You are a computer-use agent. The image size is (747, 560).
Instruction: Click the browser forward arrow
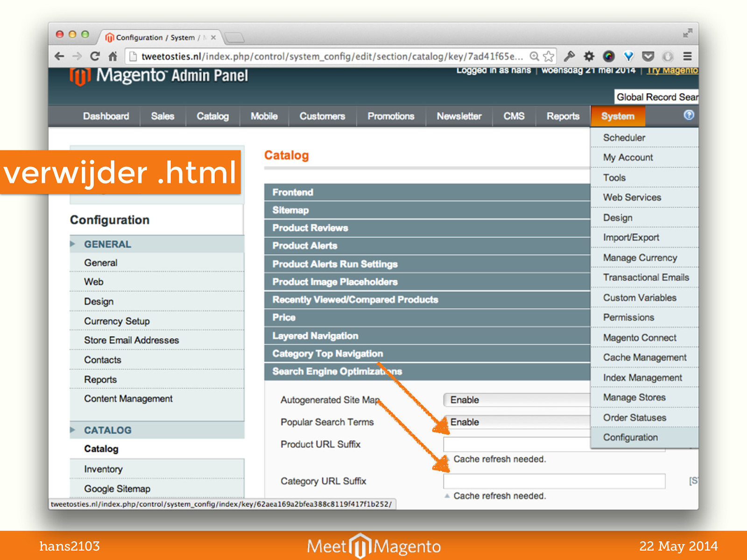coord(77,56)
